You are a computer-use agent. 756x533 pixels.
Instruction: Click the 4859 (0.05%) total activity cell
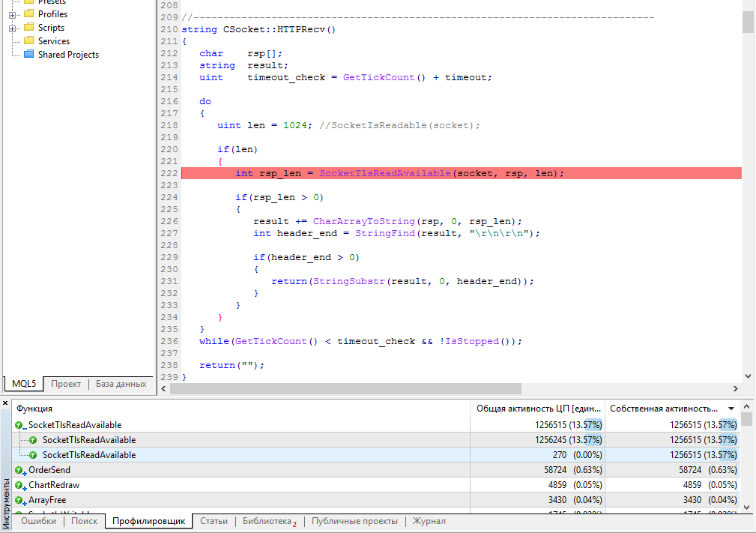click(x=537, y=485)
